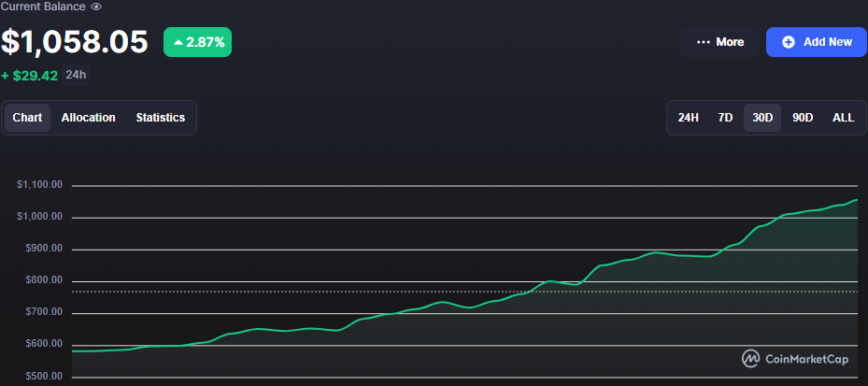Toggle balance visibility with the eye icon
868x386 pixels.
tap(96, 7)
